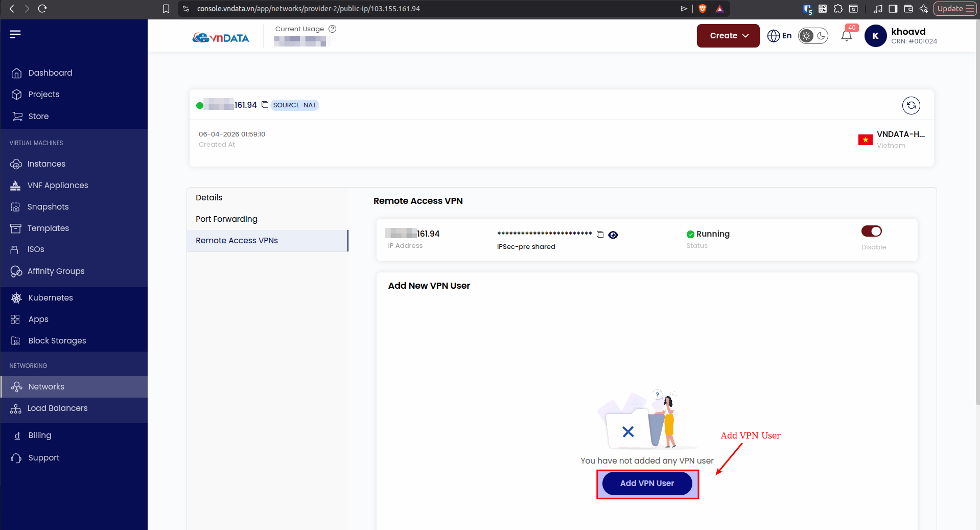
Task: Copy the IPSec pre-shared key
Action: pyautogui.click(x=600, y=235)
